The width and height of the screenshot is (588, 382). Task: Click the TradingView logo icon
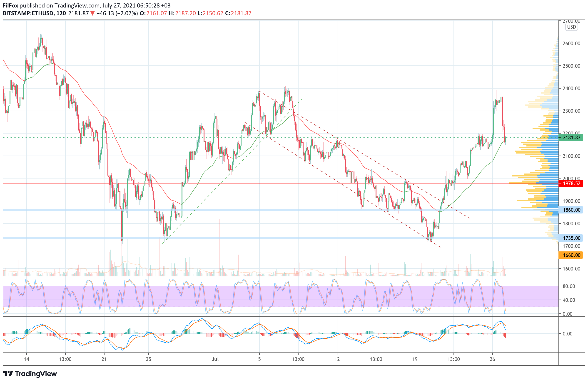pos(7,374)
